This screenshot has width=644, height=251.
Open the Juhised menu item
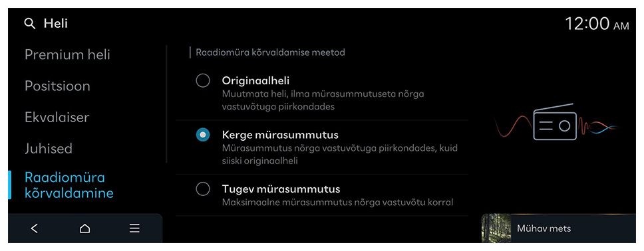pos(49,149)
